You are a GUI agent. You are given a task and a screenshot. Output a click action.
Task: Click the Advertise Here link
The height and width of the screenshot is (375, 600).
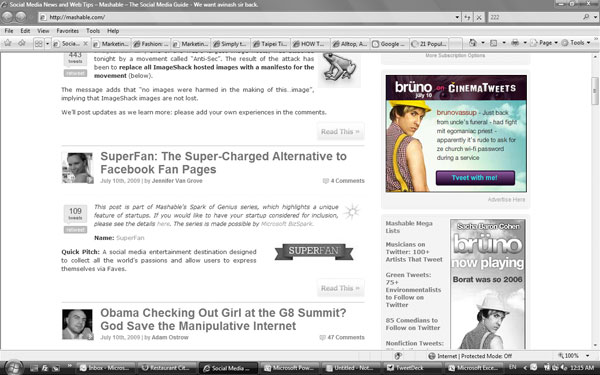click(x=506, y=200)
